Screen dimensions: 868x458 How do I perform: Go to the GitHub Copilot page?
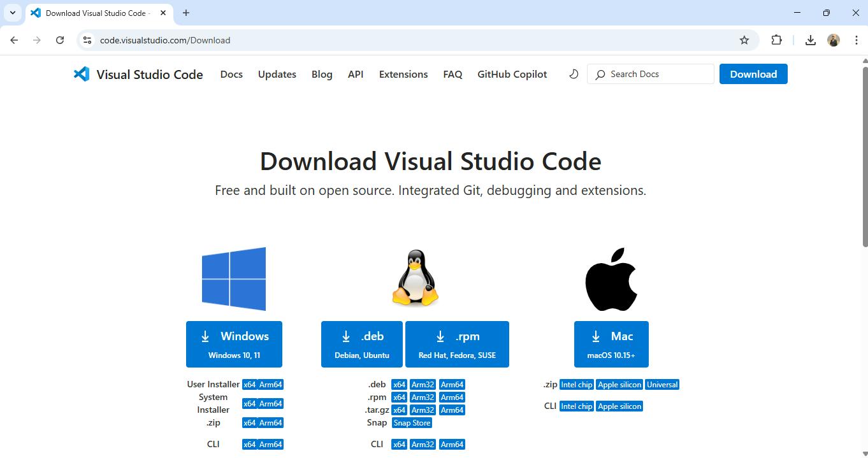(x=512, y=74)
